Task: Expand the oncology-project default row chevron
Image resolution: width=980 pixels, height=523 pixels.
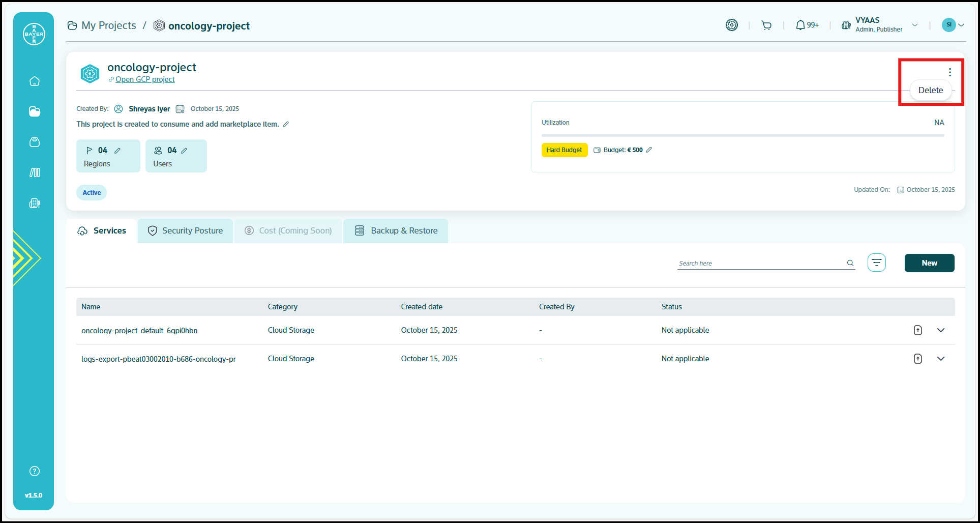Action: coord(941,330)
